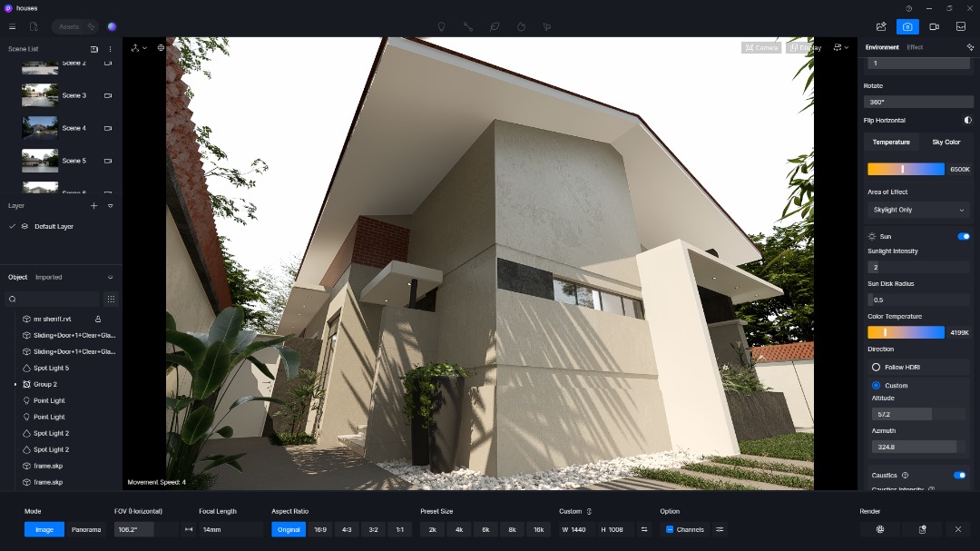Switch to video mode via camcorder icon
The height and width of the screenshot is (551, 980).
(934, 26)
